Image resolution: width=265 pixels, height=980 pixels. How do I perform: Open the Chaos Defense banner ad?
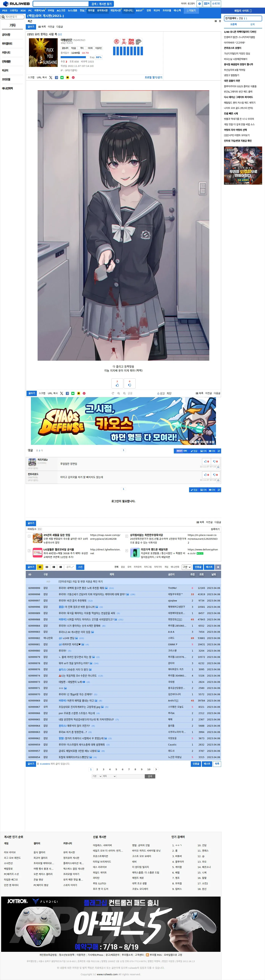(x=123, y=421)
